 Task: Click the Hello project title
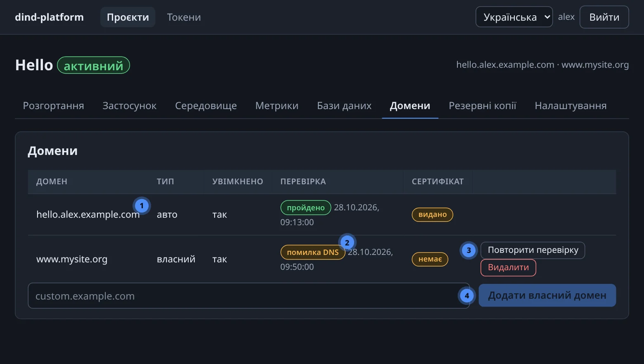34,65
